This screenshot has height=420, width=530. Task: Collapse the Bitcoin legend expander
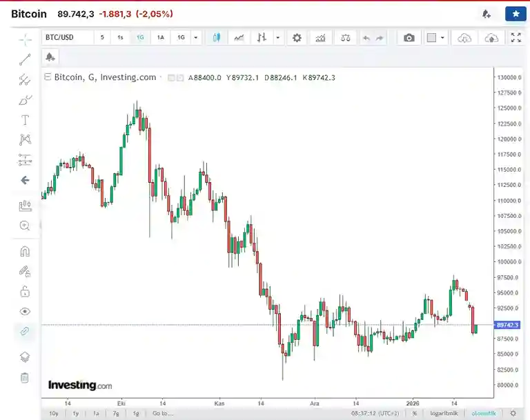47,77
